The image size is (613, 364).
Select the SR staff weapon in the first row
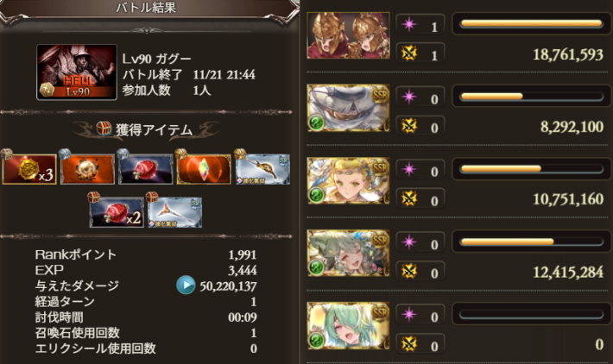(262, 169)
